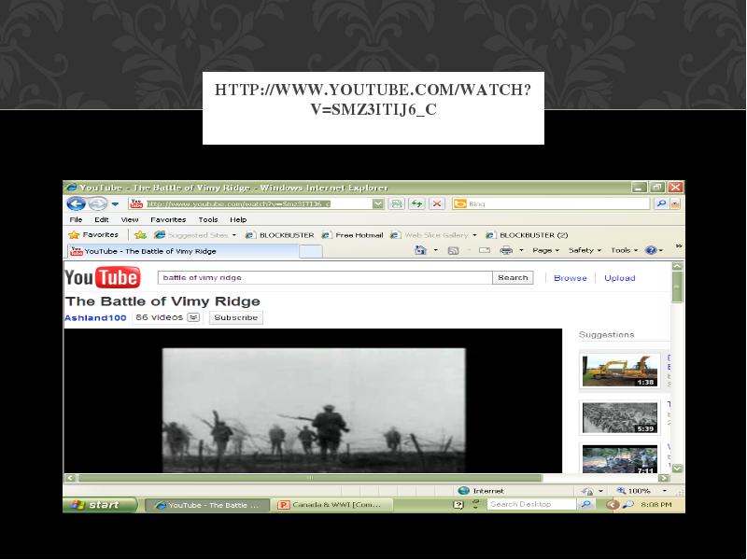Open the View menu
Viewport: 747px width, 560px height.
coord(130,219)
